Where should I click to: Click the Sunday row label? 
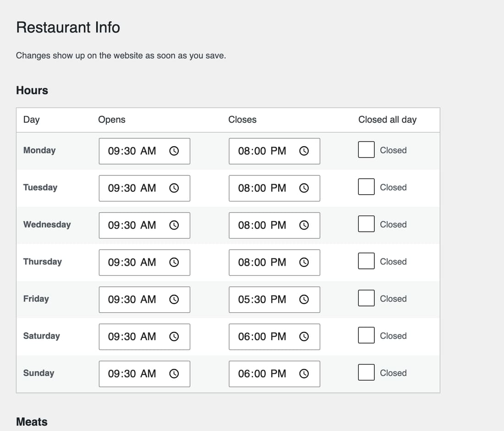pyautogui.click(x=38, y=373)
